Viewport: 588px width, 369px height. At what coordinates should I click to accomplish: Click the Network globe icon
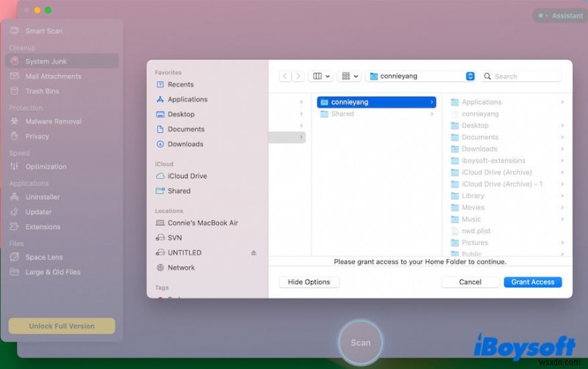160,268
